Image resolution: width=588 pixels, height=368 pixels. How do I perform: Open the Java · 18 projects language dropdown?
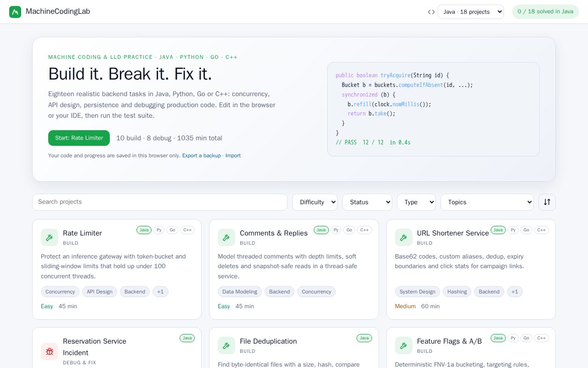click(x=471, y=12)
